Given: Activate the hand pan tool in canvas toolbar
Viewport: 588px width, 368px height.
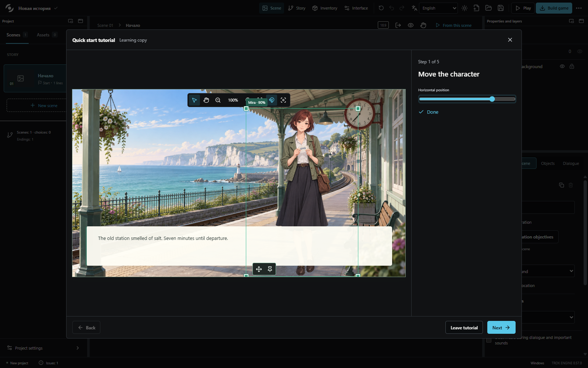Looking at the screenshot, I should [x=206, y=100].
